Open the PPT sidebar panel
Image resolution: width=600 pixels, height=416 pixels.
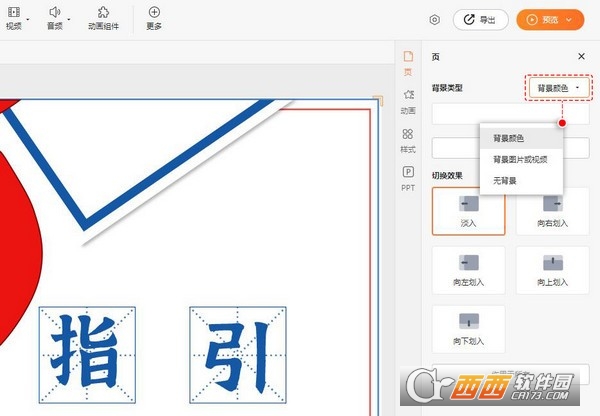407,177
